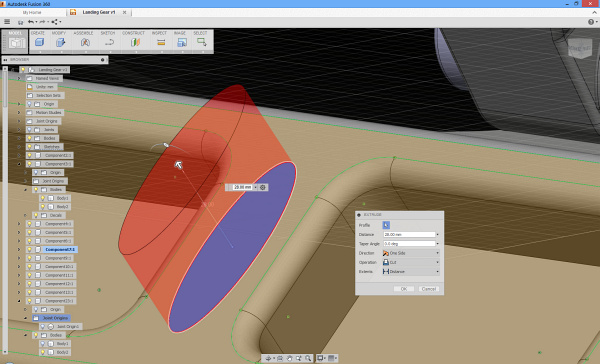Image resolution: width=600 pixels, height=364 pixels.
Task: Collapse the Component3:1 node
Action: pos(19,164)
